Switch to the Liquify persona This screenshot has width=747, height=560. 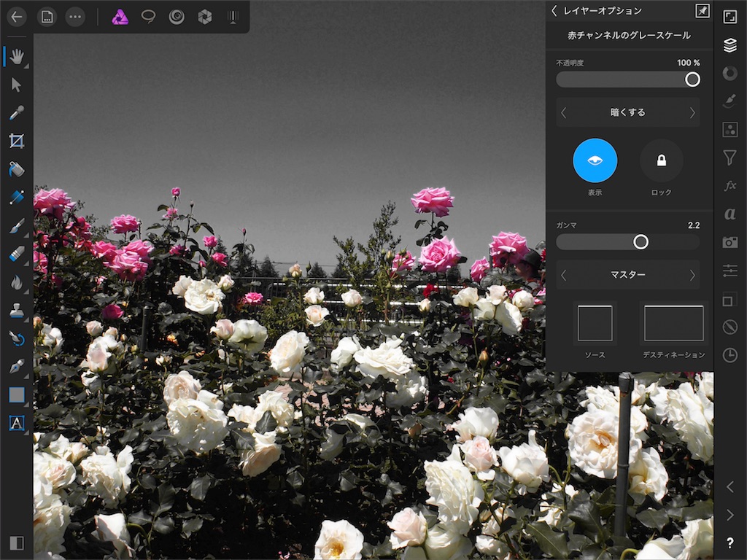point(177,17)
